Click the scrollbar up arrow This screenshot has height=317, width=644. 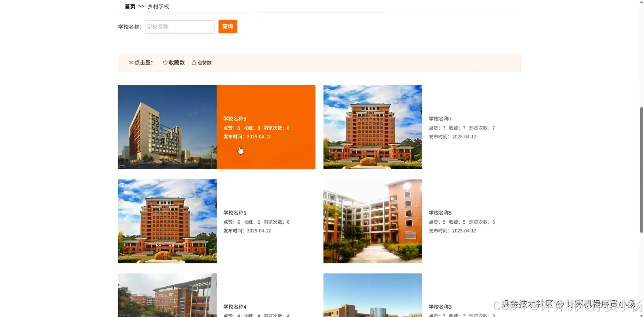pyautogui.click(x=641, y=2)
